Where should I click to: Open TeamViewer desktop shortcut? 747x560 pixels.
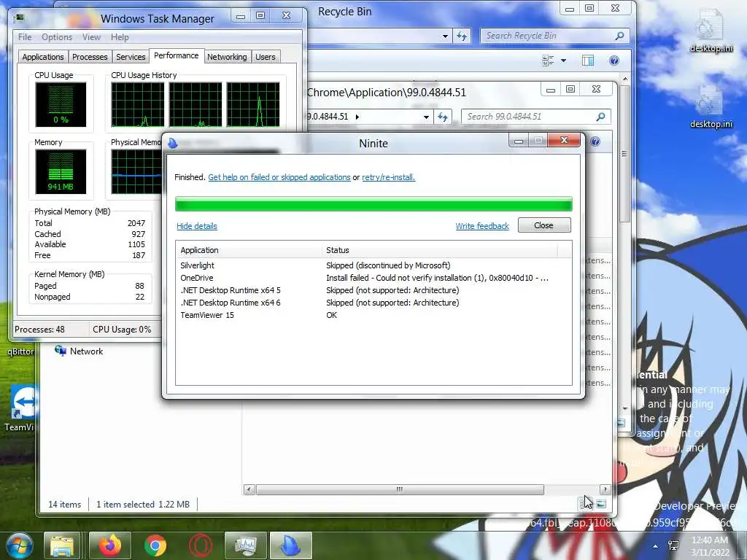[22, 408]
